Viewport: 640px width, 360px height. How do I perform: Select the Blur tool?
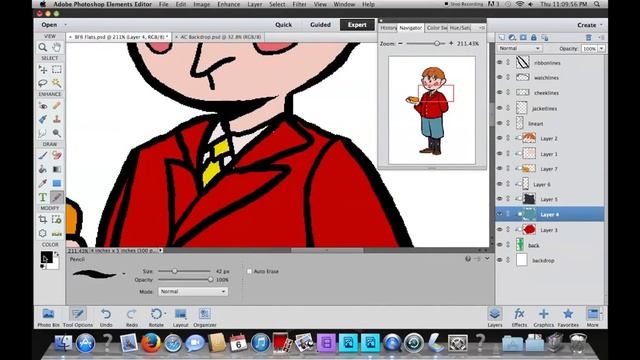[x=42, y=133]
